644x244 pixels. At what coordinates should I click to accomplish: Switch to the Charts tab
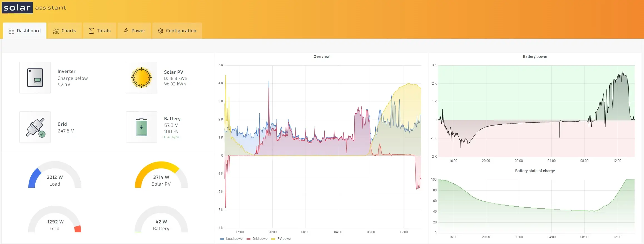click(65, 31)
